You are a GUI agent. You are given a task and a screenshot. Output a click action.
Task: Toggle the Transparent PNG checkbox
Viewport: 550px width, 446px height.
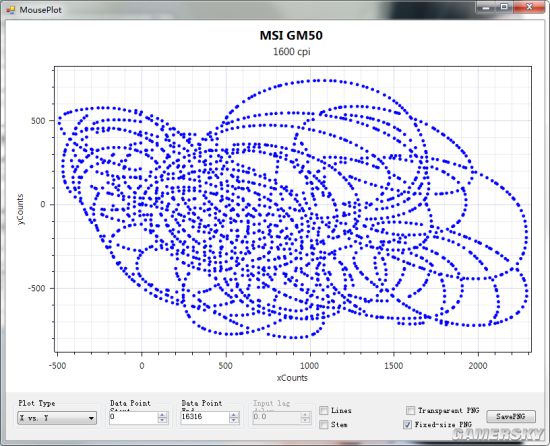pyautogui.click(x=410, y=410)
